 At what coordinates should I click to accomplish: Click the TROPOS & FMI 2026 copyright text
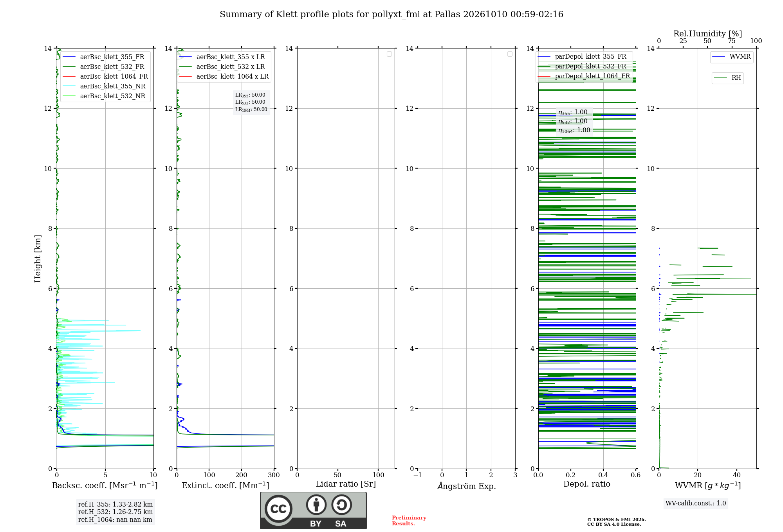617,519
